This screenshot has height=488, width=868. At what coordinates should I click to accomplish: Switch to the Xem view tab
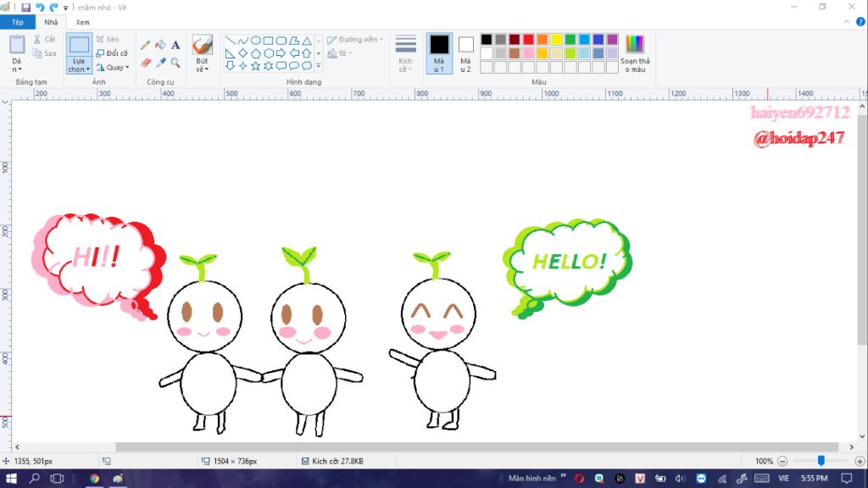(x=82, y=22)
